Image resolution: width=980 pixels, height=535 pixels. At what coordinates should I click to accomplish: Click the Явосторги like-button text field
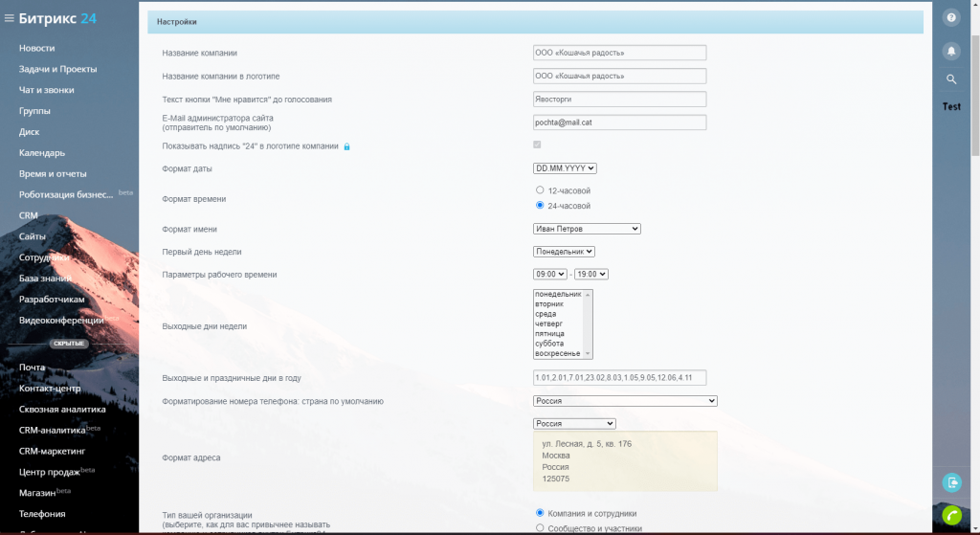(x=619, y=99)
